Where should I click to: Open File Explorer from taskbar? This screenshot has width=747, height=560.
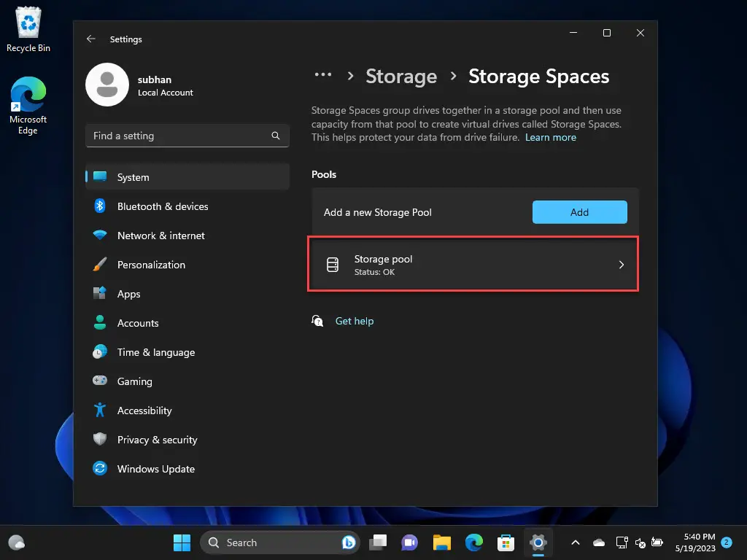[x=441, y=542]
